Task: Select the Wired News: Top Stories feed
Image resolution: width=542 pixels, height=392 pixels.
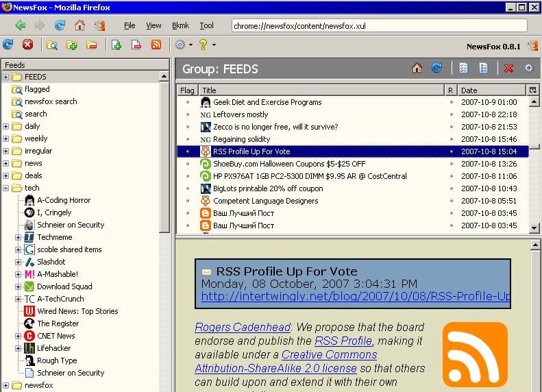Action: [x=71, y=311]
